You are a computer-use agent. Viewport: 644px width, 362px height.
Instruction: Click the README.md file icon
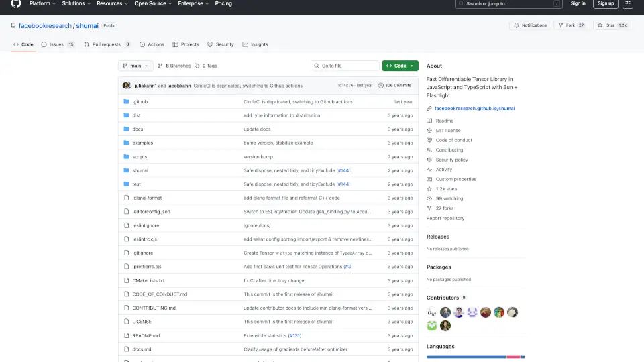[x=126, y=335]
